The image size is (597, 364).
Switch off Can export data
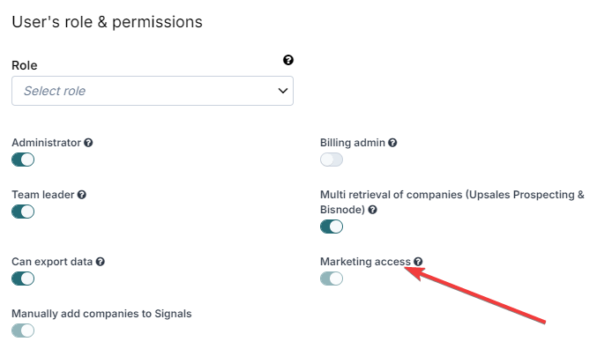tap(23, 279)
